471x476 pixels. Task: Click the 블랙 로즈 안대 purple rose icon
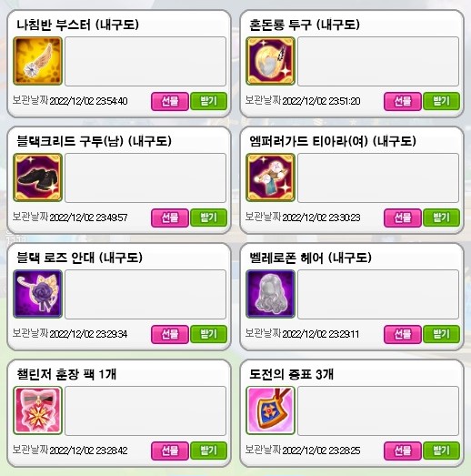(37, 294)
